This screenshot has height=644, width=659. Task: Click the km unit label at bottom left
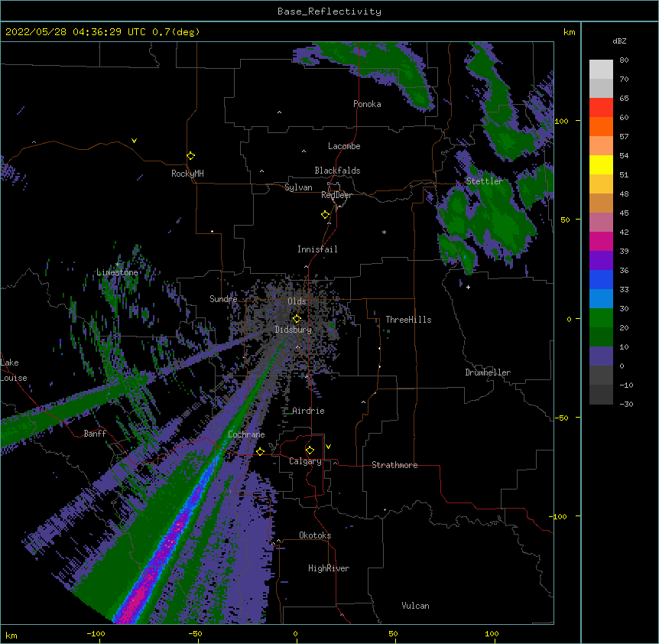pyautogui.click(x=11, y=635)
